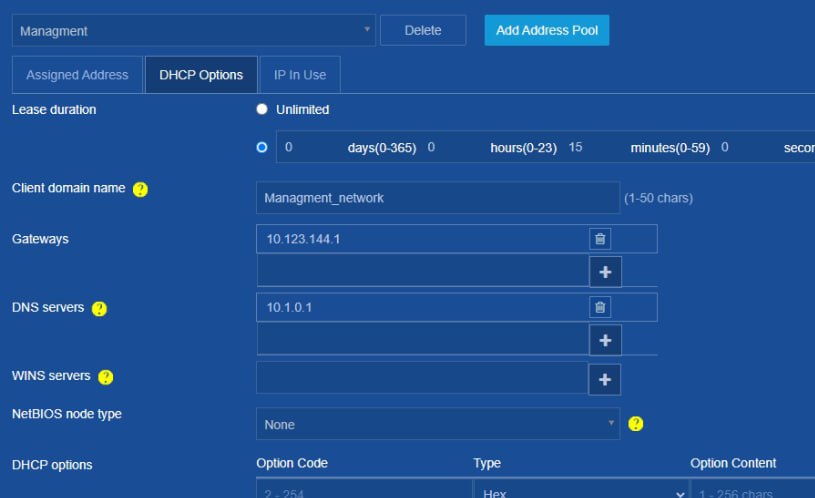This screenshot has width=815, height=498.
Task: Switch to the DHCP Options tab
Action: pos(201,75)
